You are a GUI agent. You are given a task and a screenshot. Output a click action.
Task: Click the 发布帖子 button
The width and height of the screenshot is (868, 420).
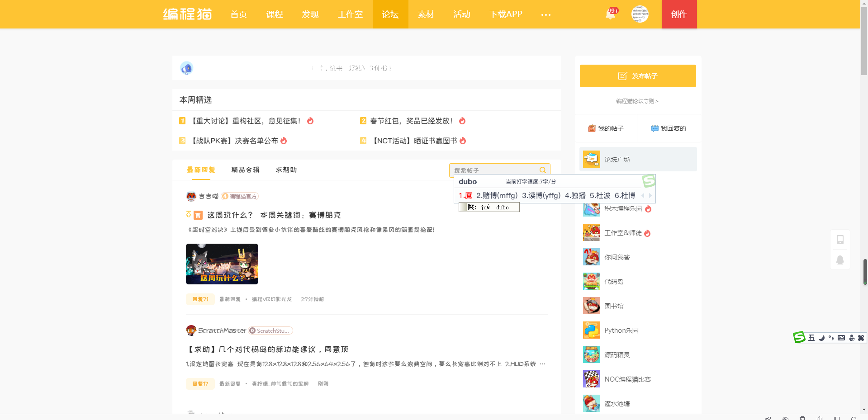[x=638, y=76]
